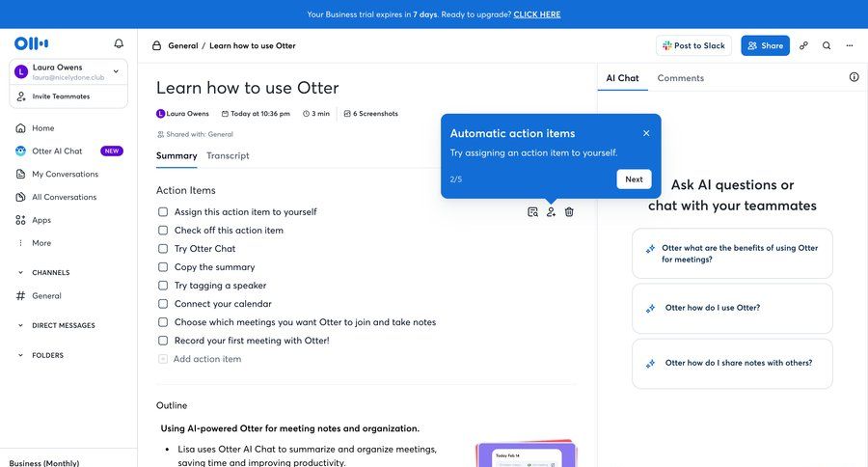Click the 'Learn how to use Otter' title
The width and height of the screenshot is (868, 467).
tap(248, 88)
